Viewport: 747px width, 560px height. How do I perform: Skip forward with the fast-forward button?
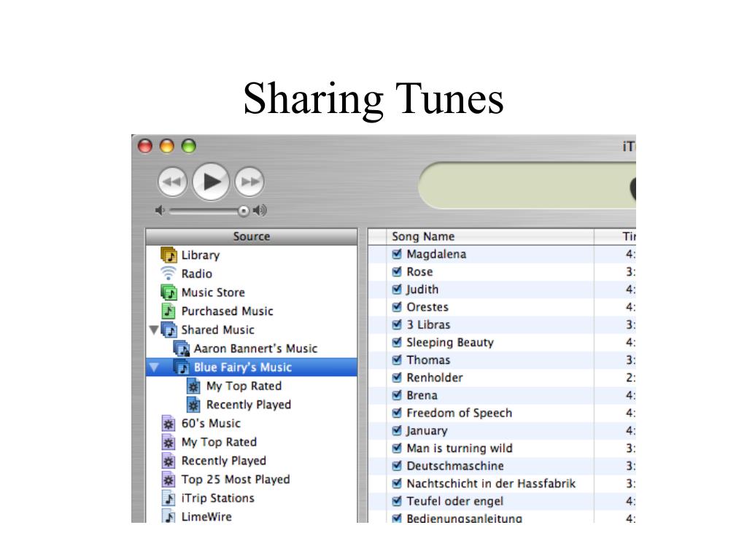point(249,182)
